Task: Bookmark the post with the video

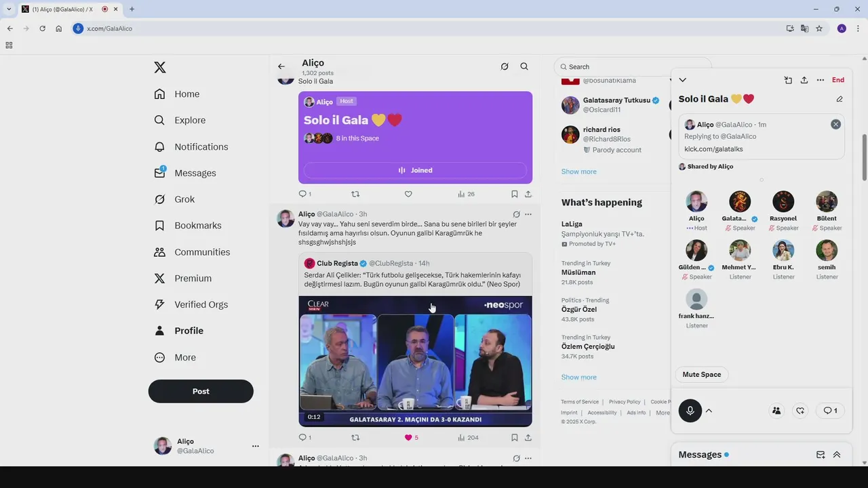Action: 515,437
